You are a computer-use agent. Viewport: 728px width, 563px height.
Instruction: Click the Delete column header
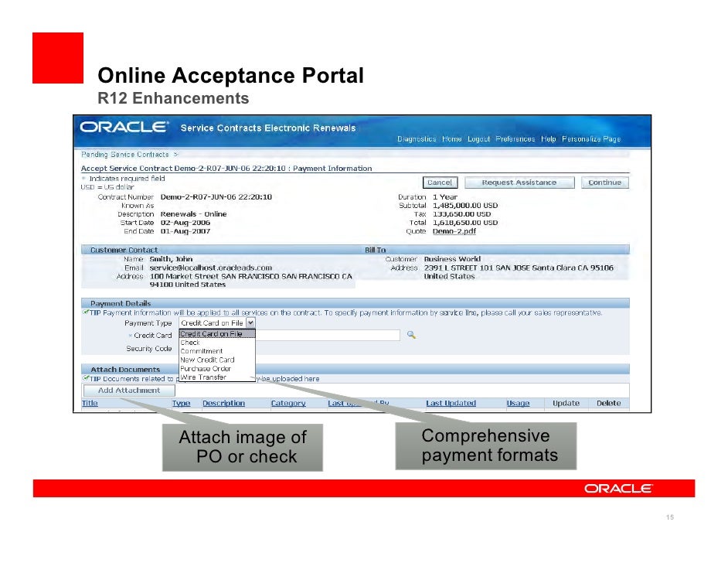pyautogui.click(x=609, y=403)
